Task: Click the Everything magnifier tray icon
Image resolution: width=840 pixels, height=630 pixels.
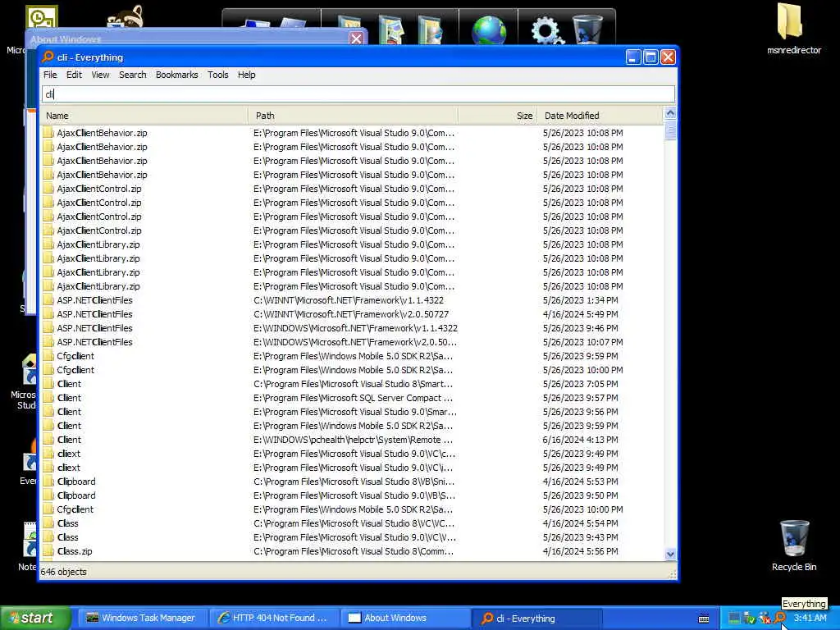Action: 780,619
